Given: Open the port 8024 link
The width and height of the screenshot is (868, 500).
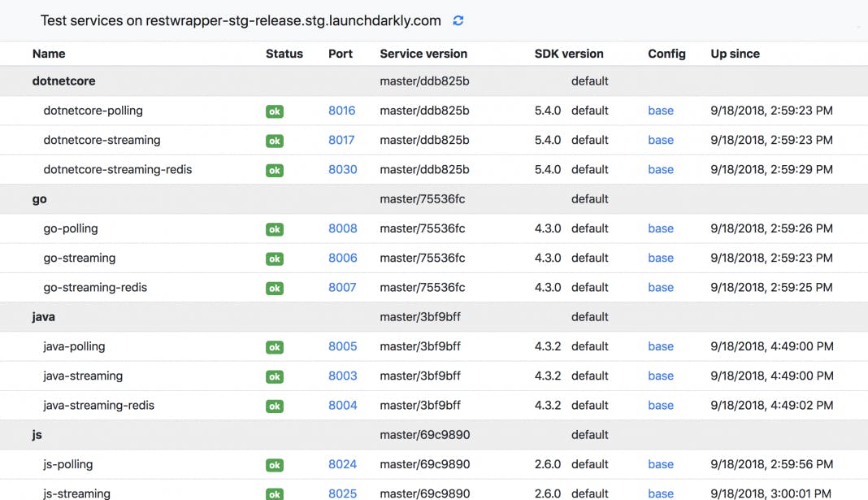Looking at the screenshot, I should [x=342, y=464].
